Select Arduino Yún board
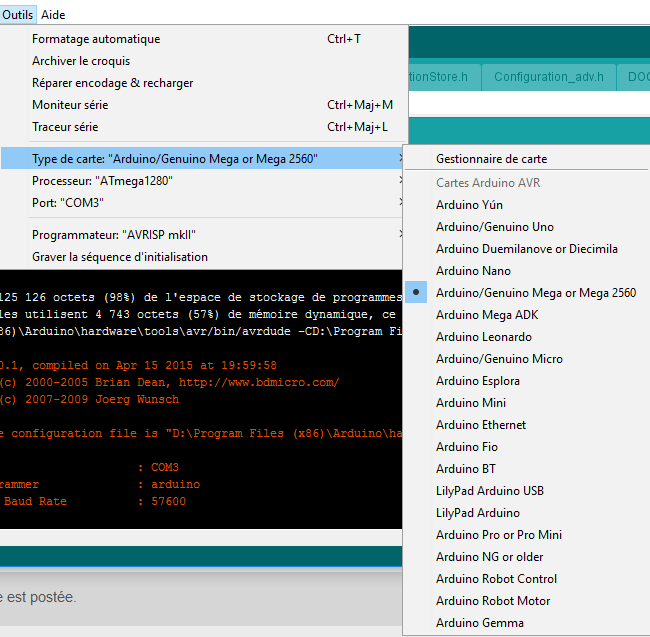 (x=526, y=205)
